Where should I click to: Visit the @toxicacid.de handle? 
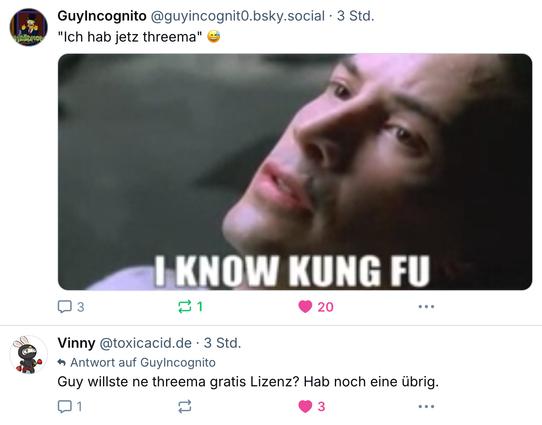point(146,343)
